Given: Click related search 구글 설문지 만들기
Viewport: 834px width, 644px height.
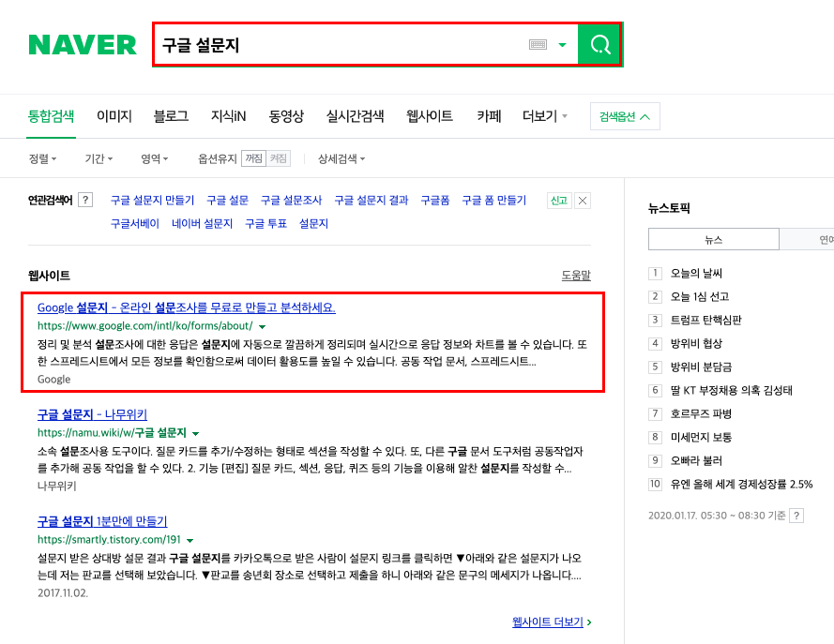Looking at the screenshot, I should tap(152, 201).
